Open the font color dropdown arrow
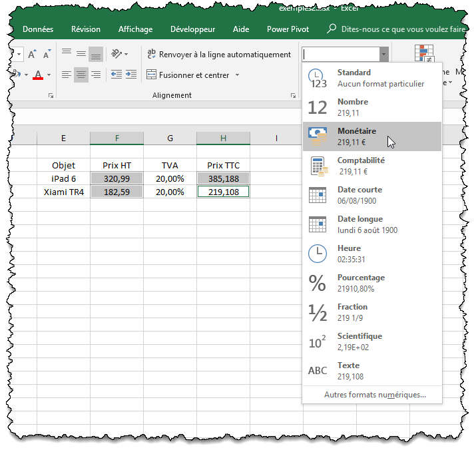The image size is (476, 454). 49,75
